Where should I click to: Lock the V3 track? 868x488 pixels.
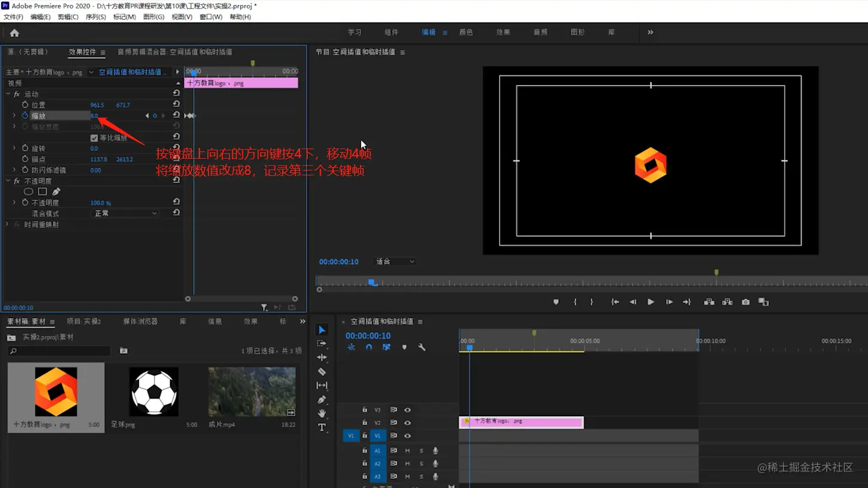point(364,410)
